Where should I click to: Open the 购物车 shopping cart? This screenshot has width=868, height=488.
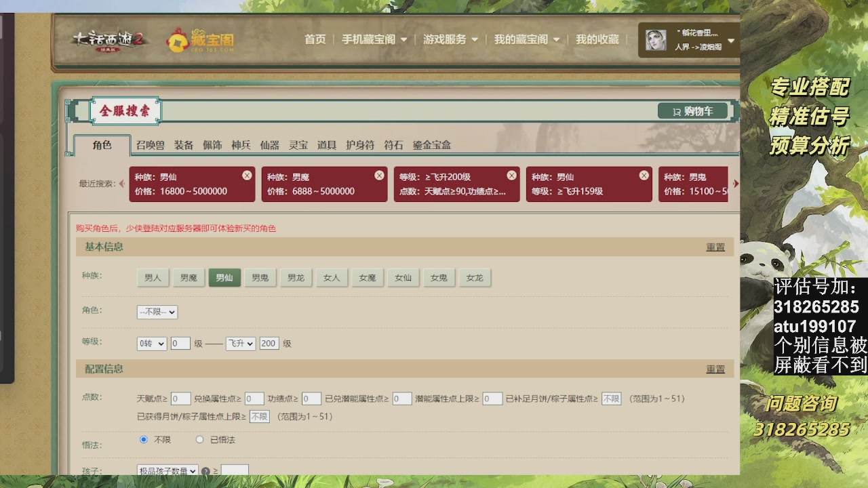693,110
